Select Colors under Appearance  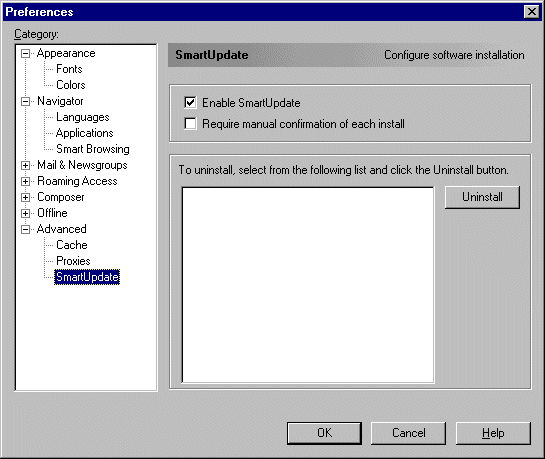pyautogui.click(x=71, y=85)
